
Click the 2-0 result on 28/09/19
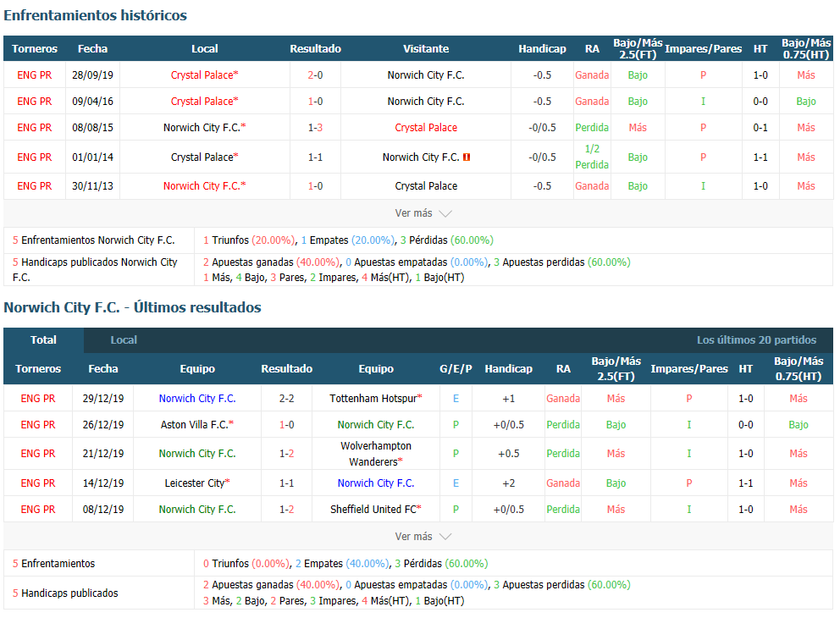tap(315, 75)
